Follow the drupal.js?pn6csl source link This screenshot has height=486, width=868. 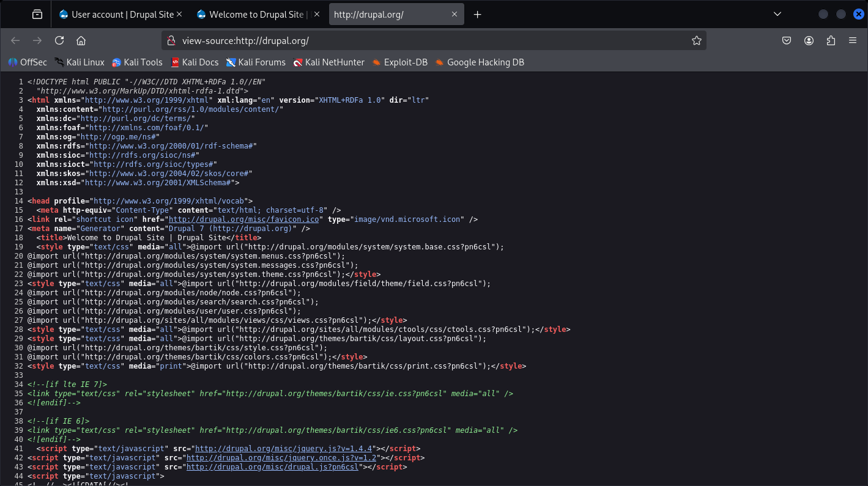(273, 467)
